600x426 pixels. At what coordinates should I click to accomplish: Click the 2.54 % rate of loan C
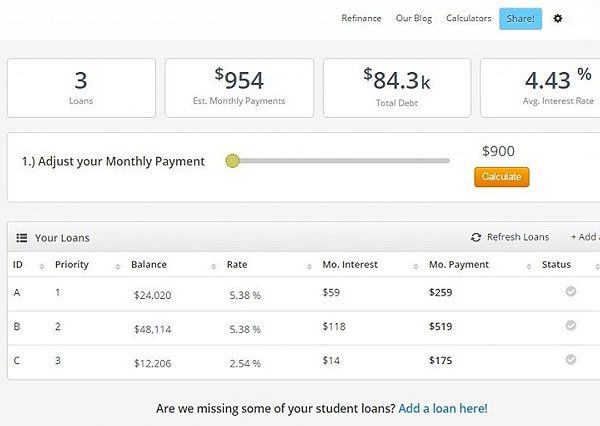tap(245, 363)
